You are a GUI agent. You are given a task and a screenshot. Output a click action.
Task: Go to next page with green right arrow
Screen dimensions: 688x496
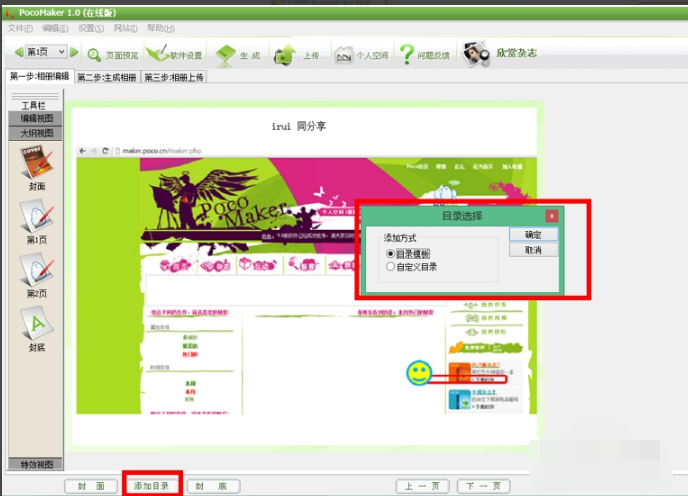(x=74, y=52)
